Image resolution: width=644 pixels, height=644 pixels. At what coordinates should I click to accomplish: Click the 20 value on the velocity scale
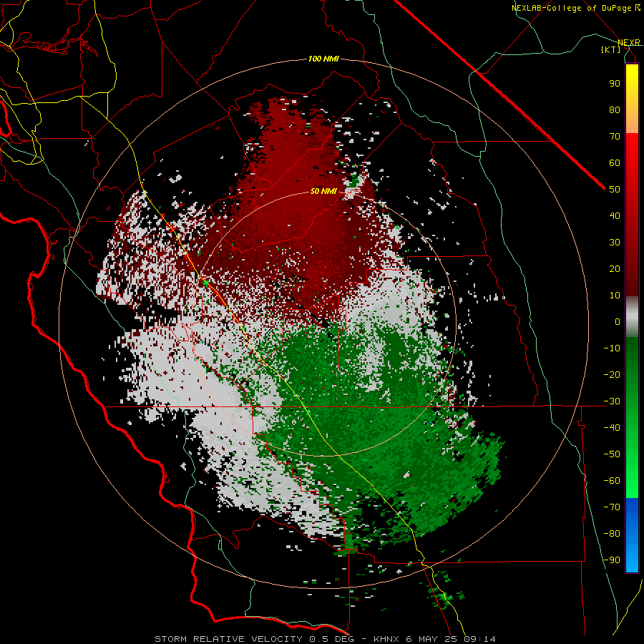coord(615,269)
